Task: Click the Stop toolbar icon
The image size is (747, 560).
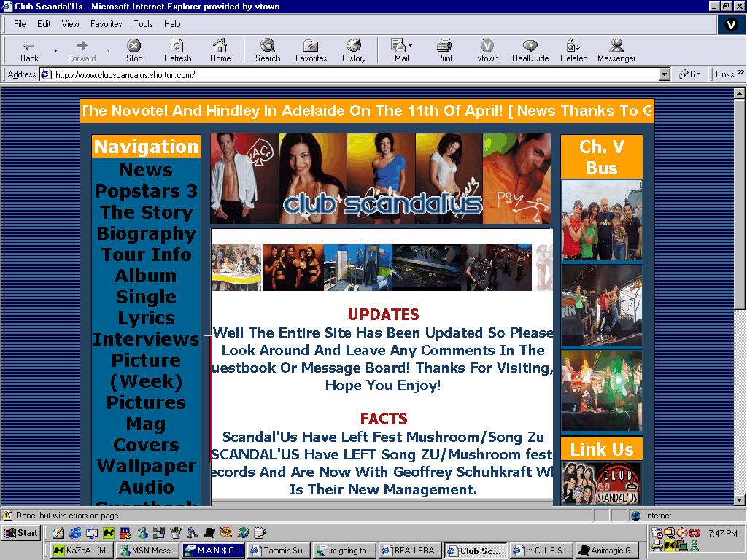Action: (x=133, y=50)
